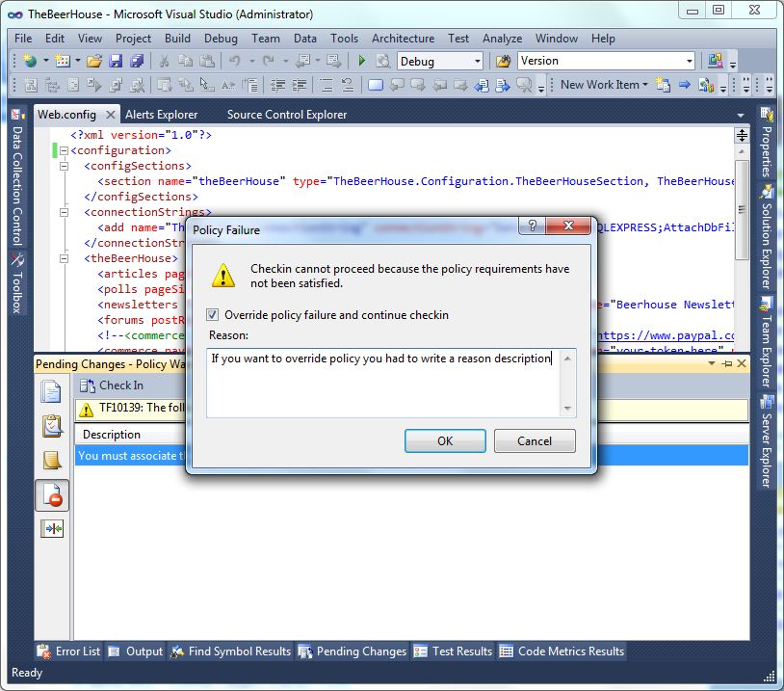Open the Error List bottom tab

(68, 651)
